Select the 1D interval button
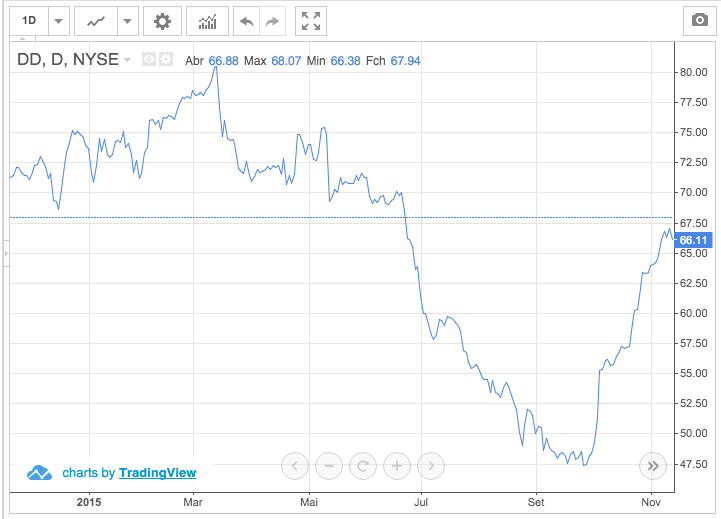This screenshot has height=519, width=721. [29, 20]
